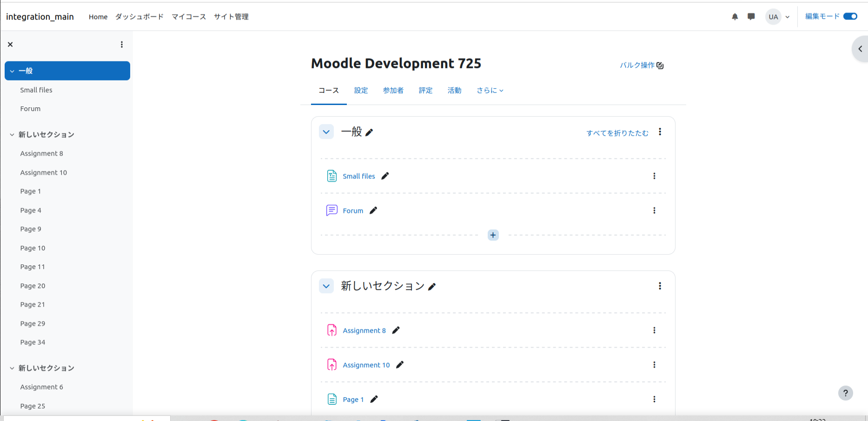This screenshot has width=868, height=421.
Task: Click the Small files activity icon
Action: click(332, 176)
